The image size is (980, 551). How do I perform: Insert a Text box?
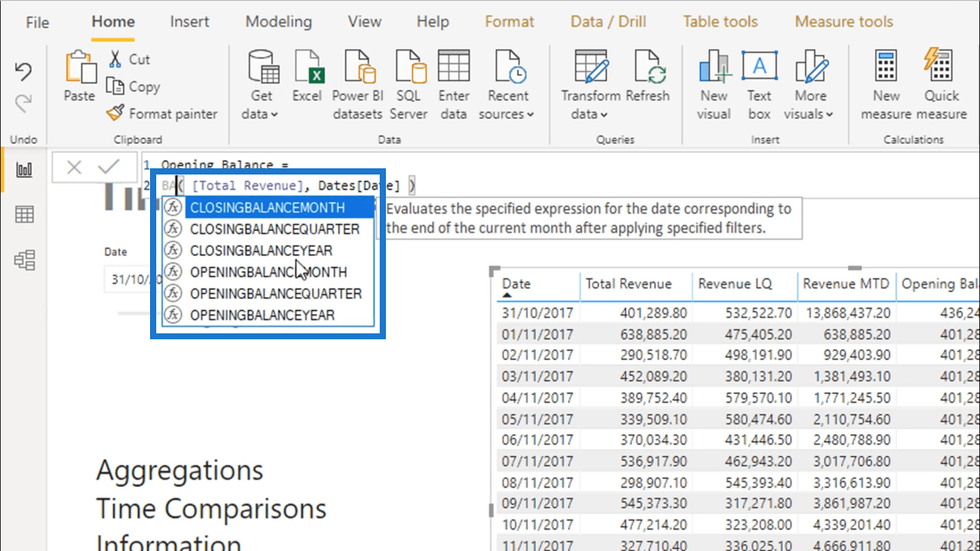tap(759, 86)
